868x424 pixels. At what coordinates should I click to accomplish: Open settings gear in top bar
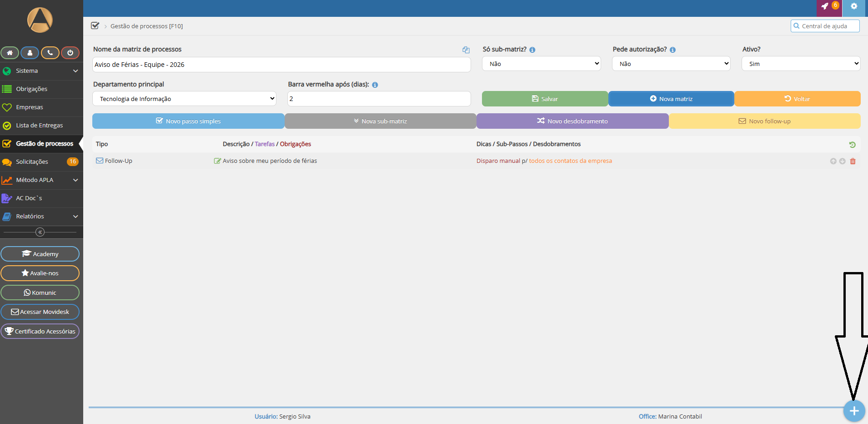854,6
